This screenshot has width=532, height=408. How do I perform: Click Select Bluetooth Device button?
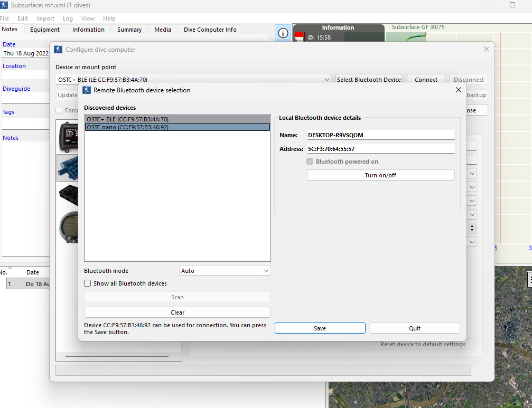(369, 79)
